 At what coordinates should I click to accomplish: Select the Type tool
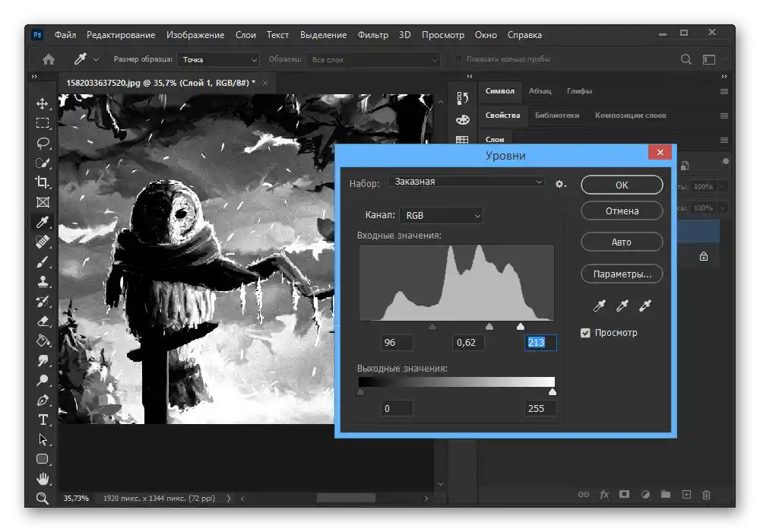(43, 420)
